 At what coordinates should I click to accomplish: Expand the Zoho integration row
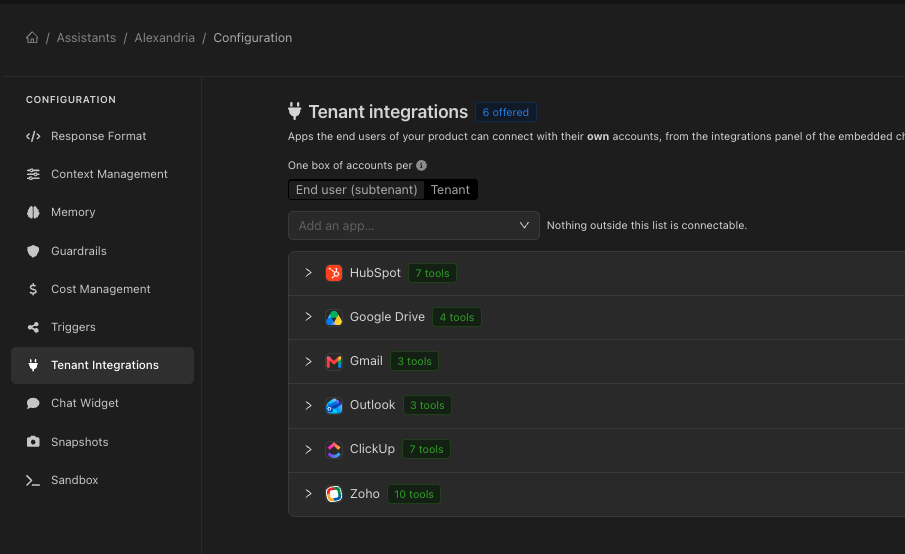(308, 493)
